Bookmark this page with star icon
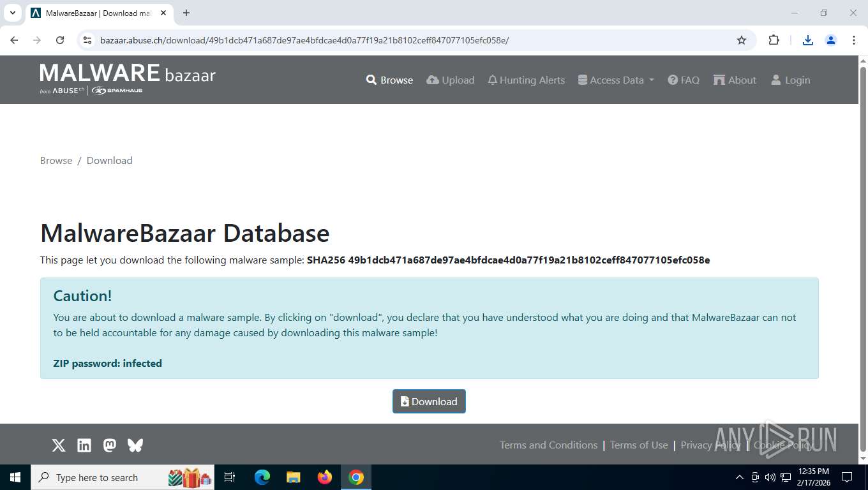 pos(742,40)
